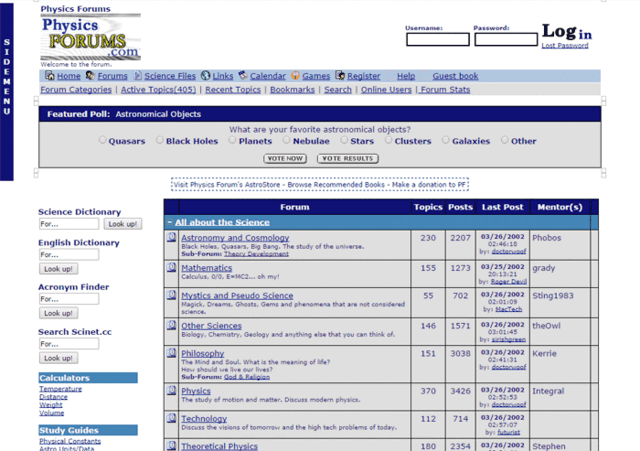Screen dimensions: 640x451
Task: Click the Physics forum icon
Action: (171, 391)
